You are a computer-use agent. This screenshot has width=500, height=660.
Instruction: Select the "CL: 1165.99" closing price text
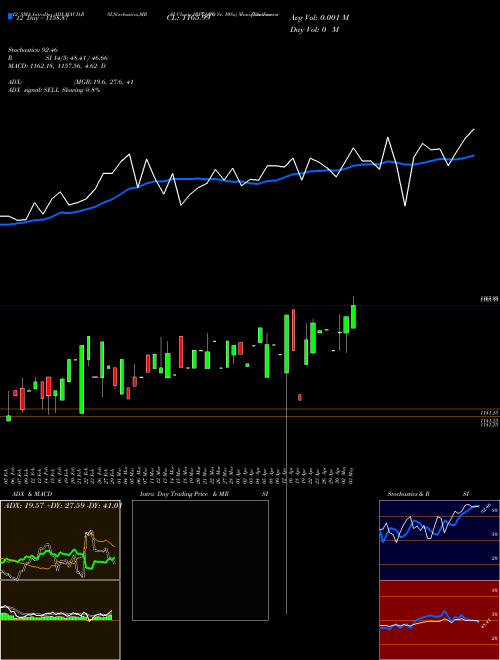(189, 18)
